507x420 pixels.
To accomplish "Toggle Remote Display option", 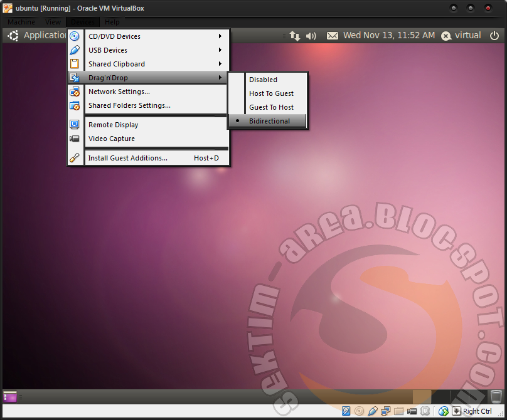I will (149, 125).
